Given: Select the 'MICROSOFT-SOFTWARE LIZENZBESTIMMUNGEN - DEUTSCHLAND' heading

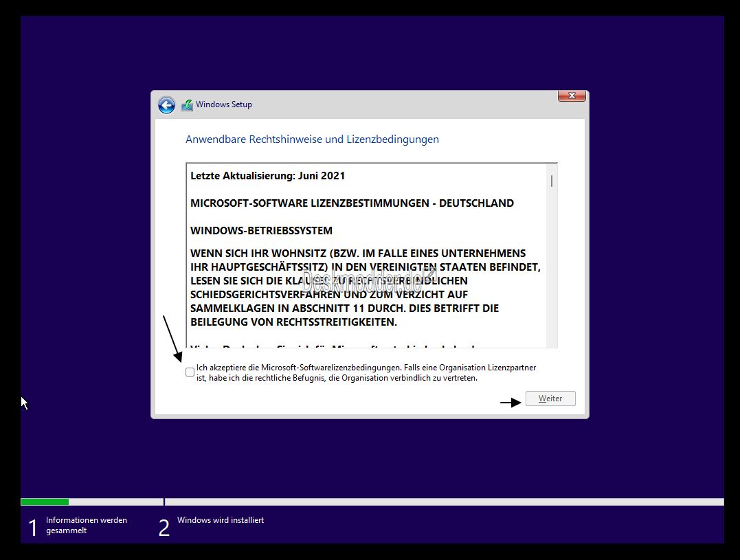Looking at the screenshot, I should 352,203.
